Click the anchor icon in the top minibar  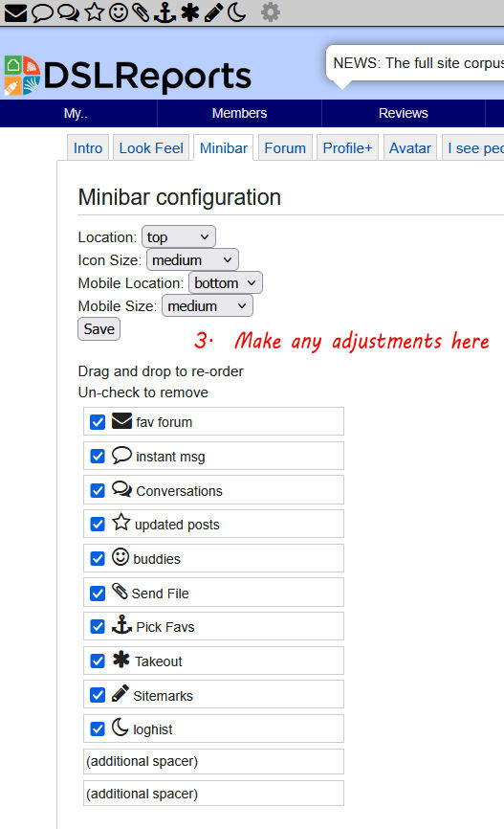tap(164, 12)
